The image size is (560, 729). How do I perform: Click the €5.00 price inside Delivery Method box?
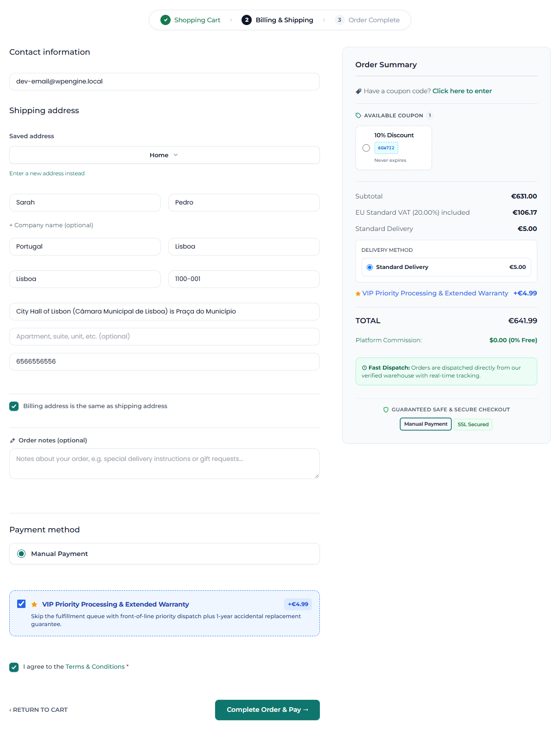517,267
